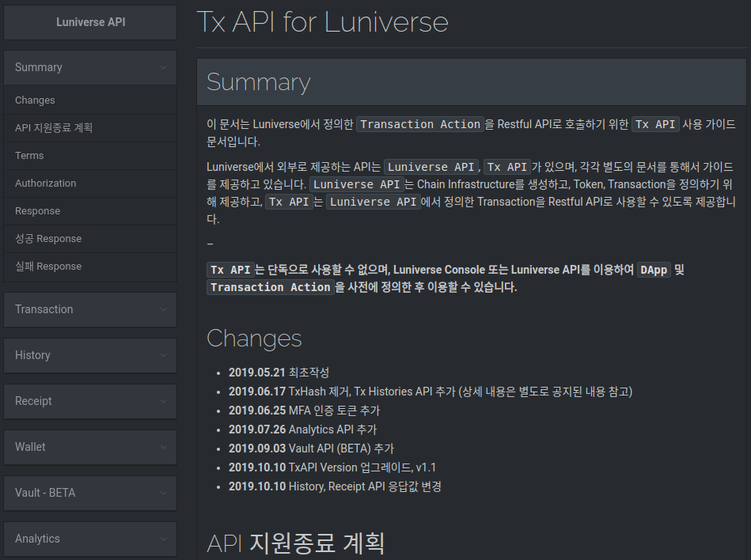Open the Luniverse API header button
Screen dimensions: 751x560
90,22
